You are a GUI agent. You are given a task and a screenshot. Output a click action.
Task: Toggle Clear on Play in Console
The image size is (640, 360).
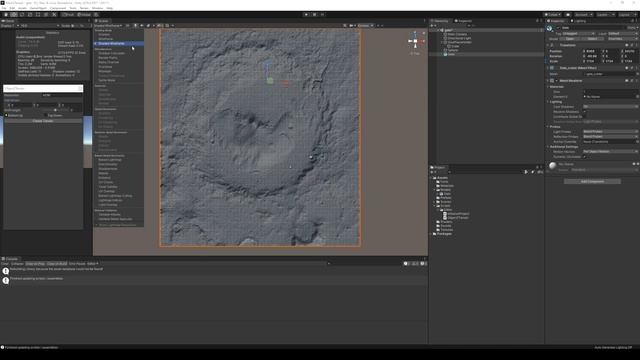tap(36, 264)
